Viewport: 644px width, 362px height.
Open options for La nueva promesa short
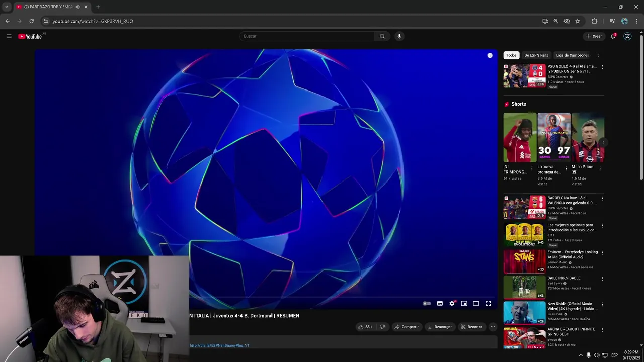pyautogui.click(x=566, y=168)
